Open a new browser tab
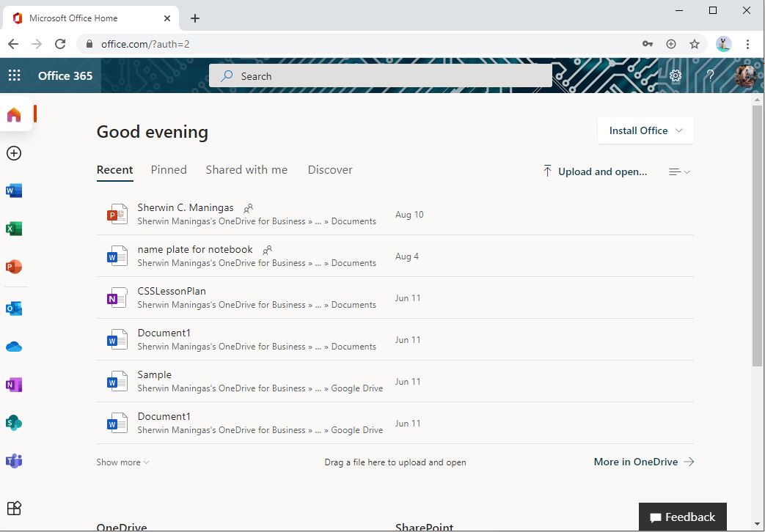765x532 pixels. click(x=195, y=18)
